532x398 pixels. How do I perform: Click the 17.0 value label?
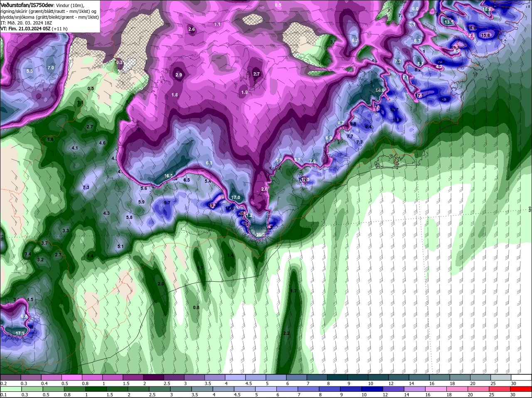[x=236, y=197]
